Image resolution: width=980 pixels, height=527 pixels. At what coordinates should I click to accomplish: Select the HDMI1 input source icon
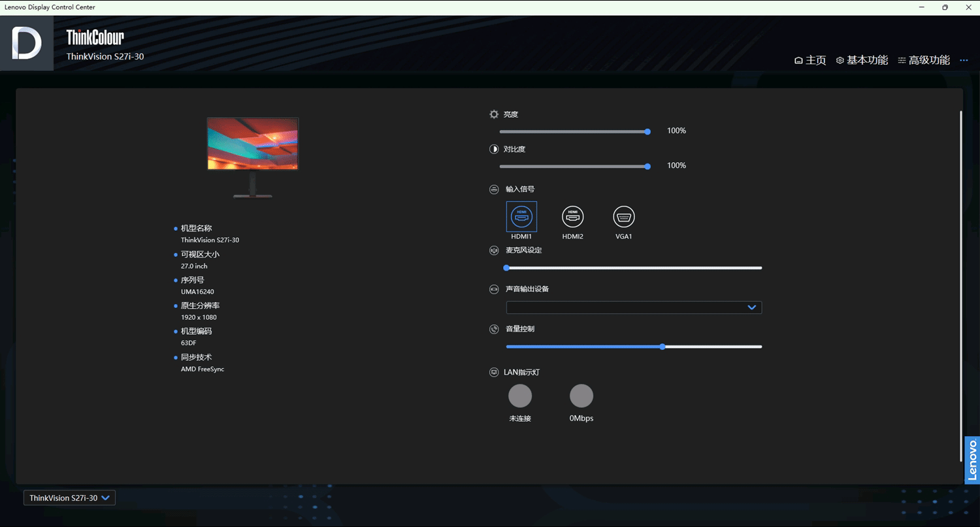[x=521, y=216]
